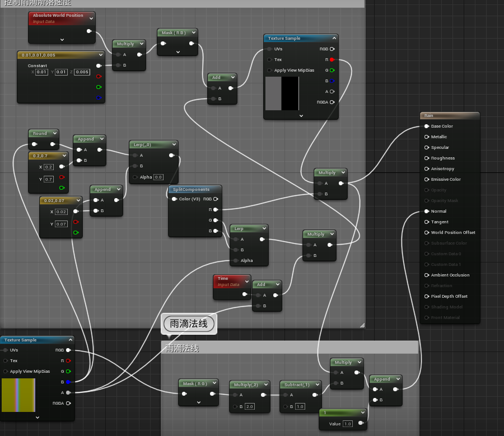Click the Roughness input pin
Image resolution: width=504 pixels, height=436 pixels.
pos(427,158)
